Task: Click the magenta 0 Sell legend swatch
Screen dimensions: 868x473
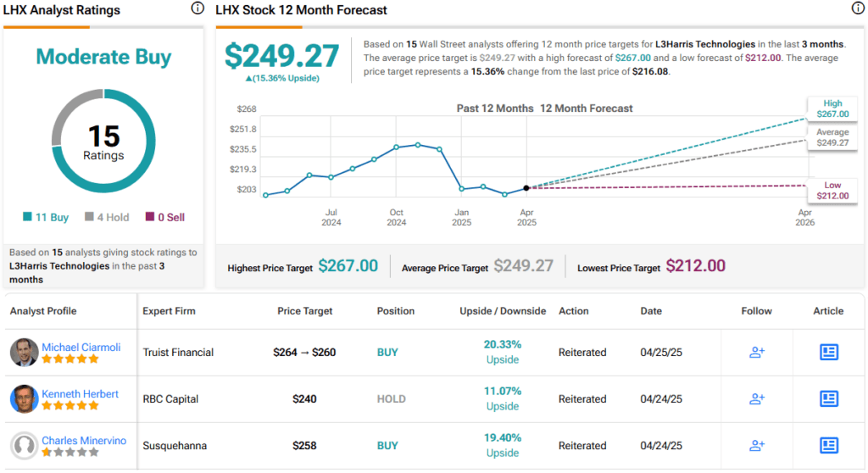Action: (149, 216)
